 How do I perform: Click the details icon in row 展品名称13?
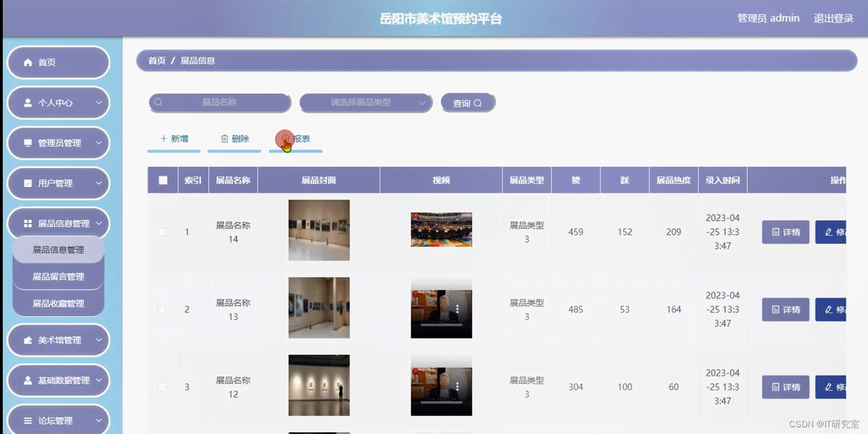(x=776, y=310)
